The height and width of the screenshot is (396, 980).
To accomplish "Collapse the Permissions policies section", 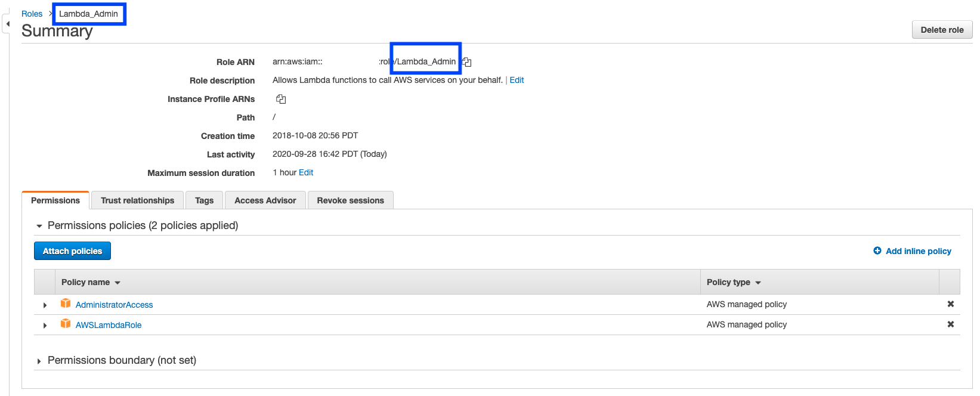I will point(39,226).
